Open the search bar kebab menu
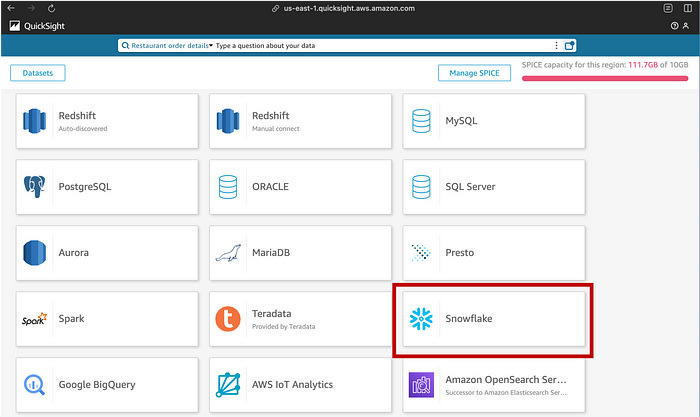 click(556, 45)
